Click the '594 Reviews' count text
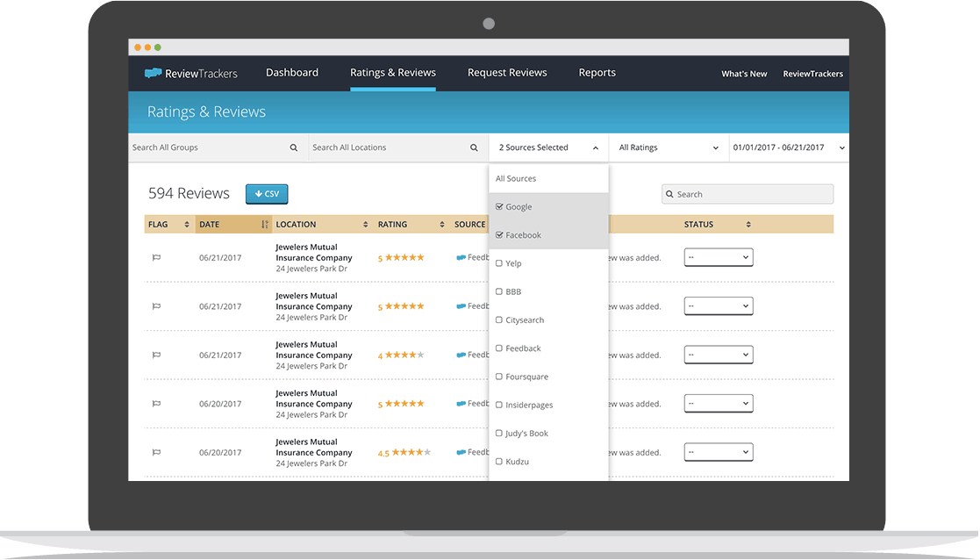The image size is (980, 560). pos(189,194)
